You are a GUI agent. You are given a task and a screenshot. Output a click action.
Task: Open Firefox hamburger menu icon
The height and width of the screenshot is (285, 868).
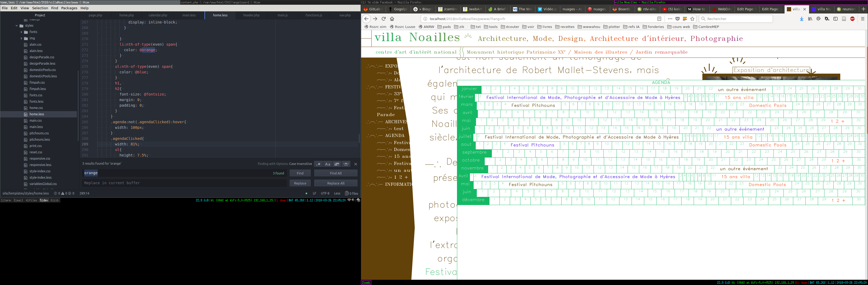tap(862, 19)
